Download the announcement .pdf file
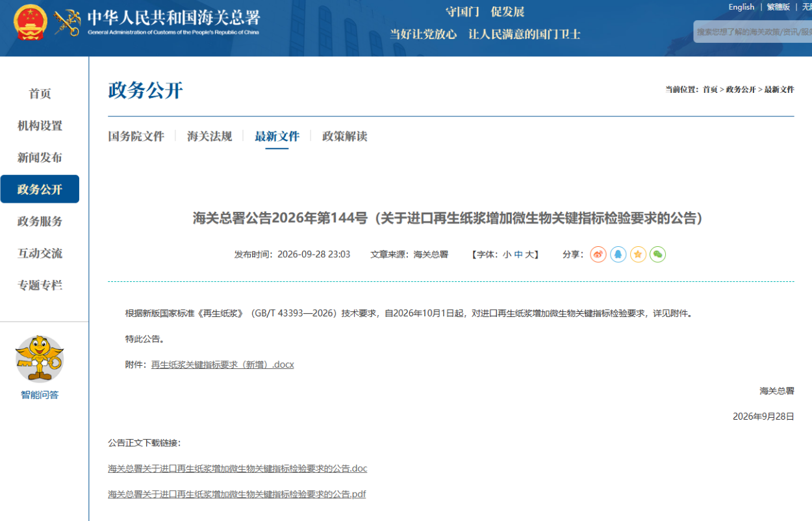The image size is (812, 521). 237,494
